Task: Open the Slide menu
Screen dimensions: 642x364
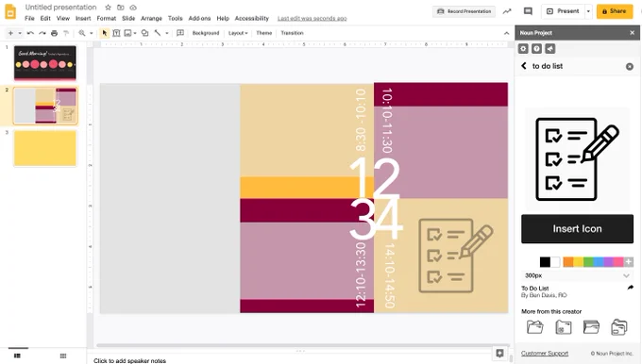Action: [128, 19]
